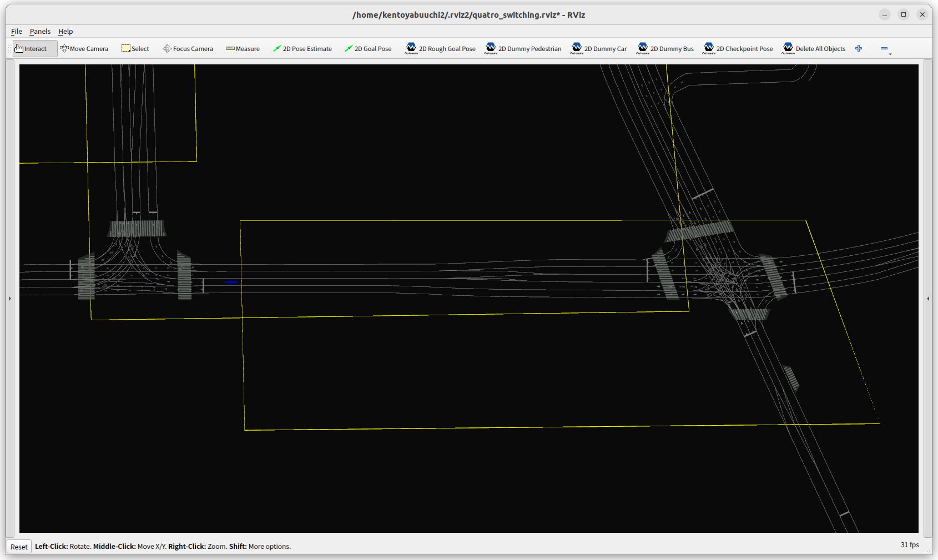The height and width of the screenshot is (560, 938).
Task: Place a 2D Dummy Pedestrian
Action: [523, 49]
